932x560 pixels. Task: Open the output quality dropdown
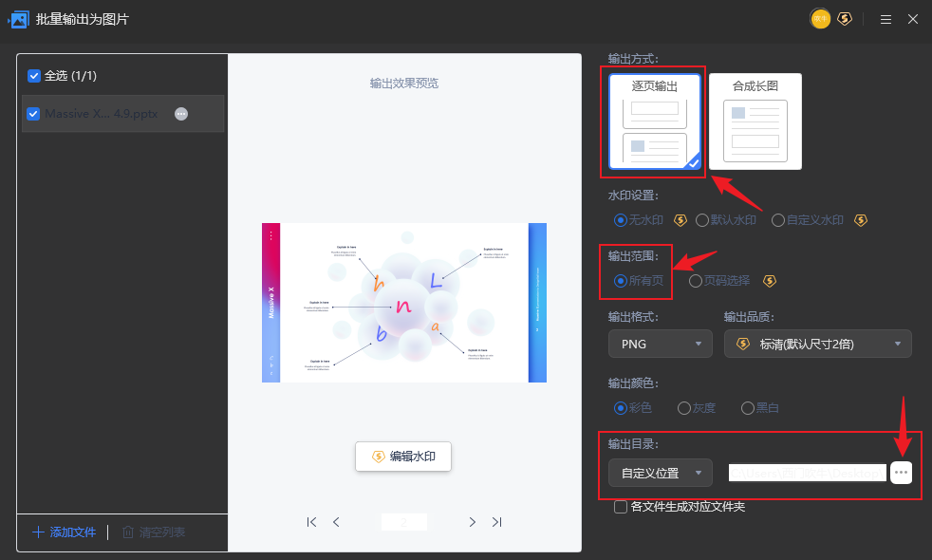[817, 344]
